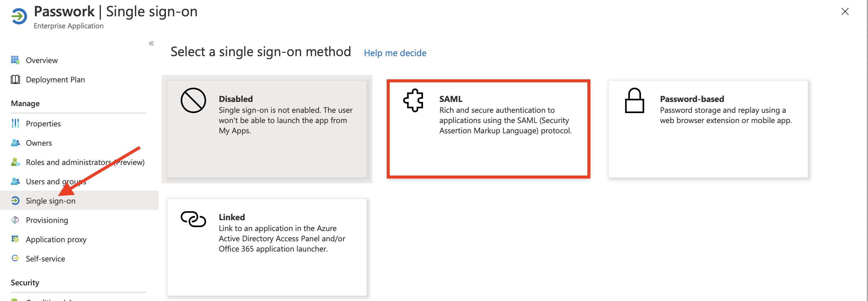Select the Properties icon
This screenshot has width=868, height=301.
click(x=15, y=123)
